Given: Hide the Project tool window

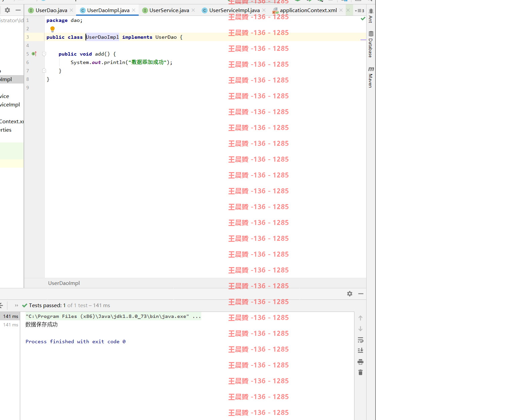Looking at the screenshot, I should (18, 10).
